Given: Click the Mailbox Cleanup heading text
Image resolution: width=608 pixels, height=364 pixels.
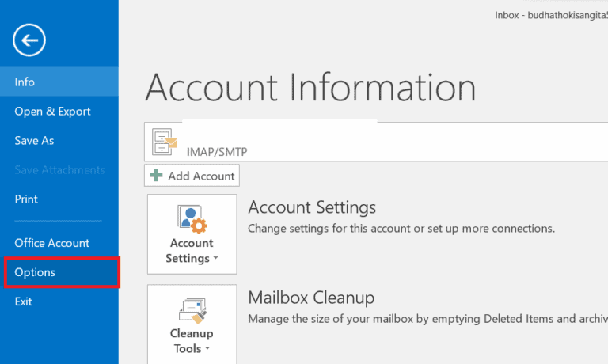Looking at the screenshot, I should pyautogui.click(x=311, y=298).
